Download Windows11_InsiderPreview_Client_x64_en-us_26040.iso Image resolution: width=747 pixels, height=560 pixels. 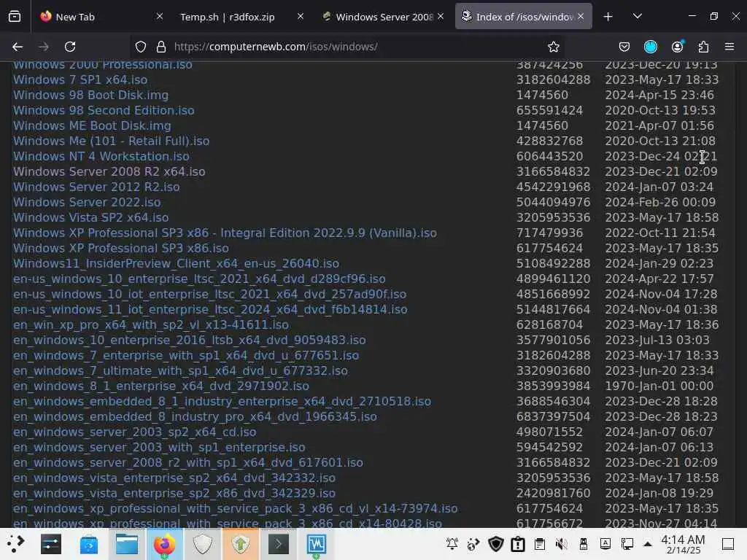[176, 263]
